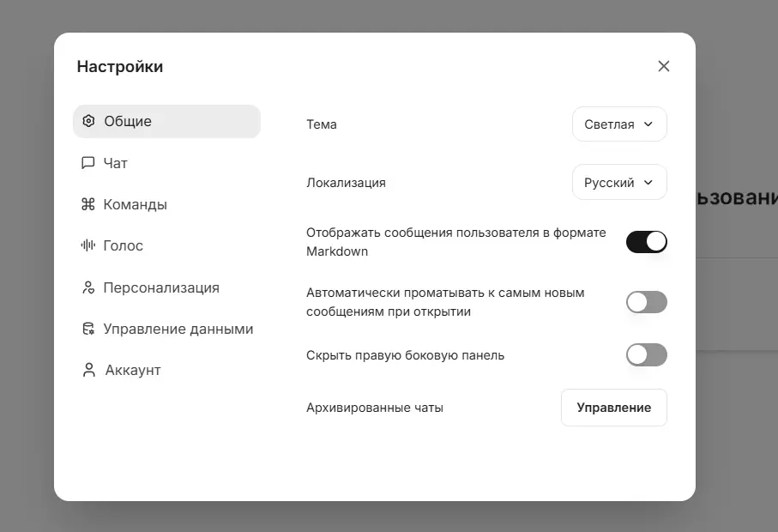Click the command key icon for Команды
Screen dimensions: 778x532
click(87, 204)
